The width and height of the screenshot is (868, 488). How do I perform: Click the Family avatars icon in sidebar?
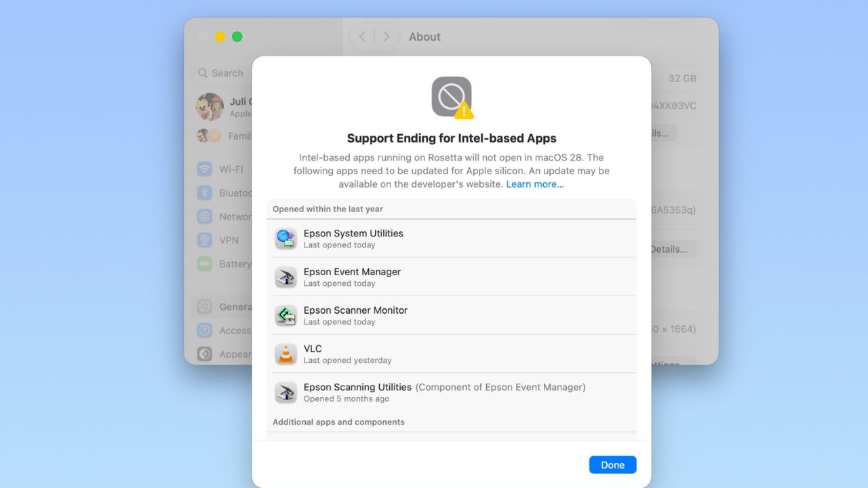[209, 136]
